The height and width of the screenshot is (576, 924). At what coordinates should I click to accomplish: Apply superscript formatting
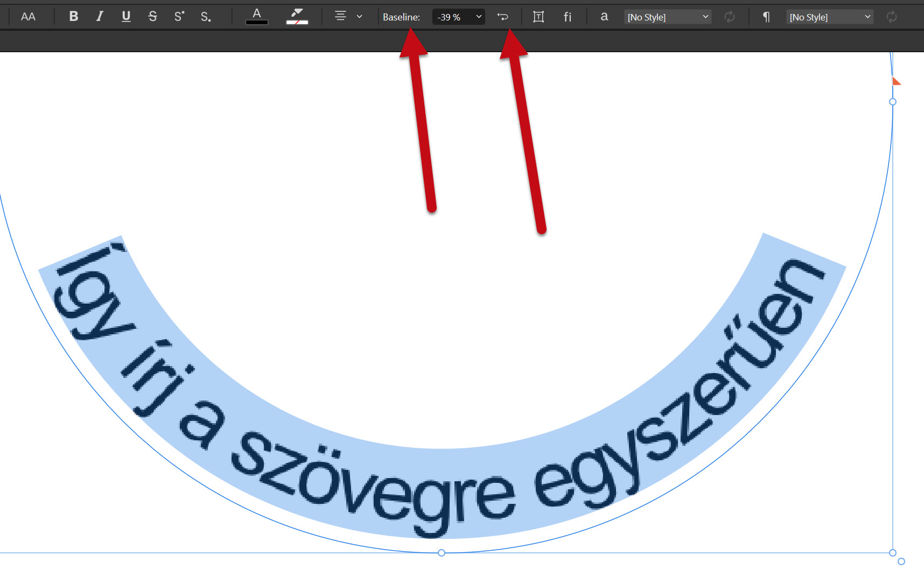(179, 17)
